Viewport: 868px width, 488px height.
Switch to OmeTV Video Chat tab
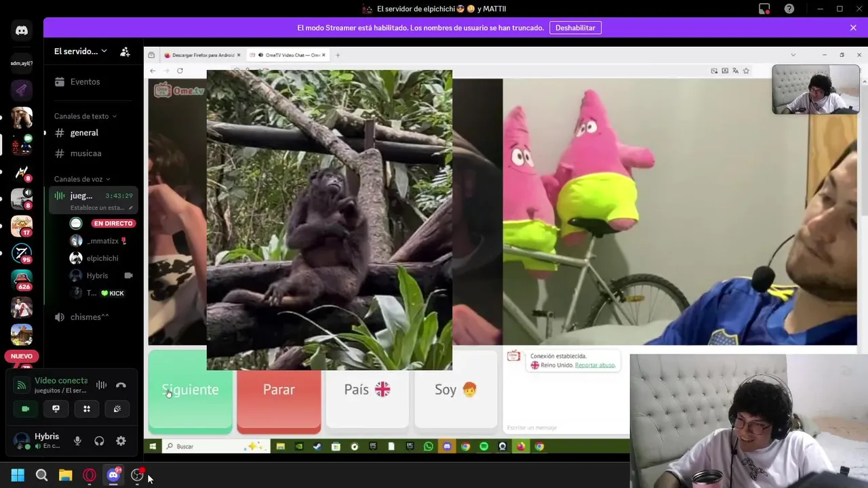[x=287, y=55]
